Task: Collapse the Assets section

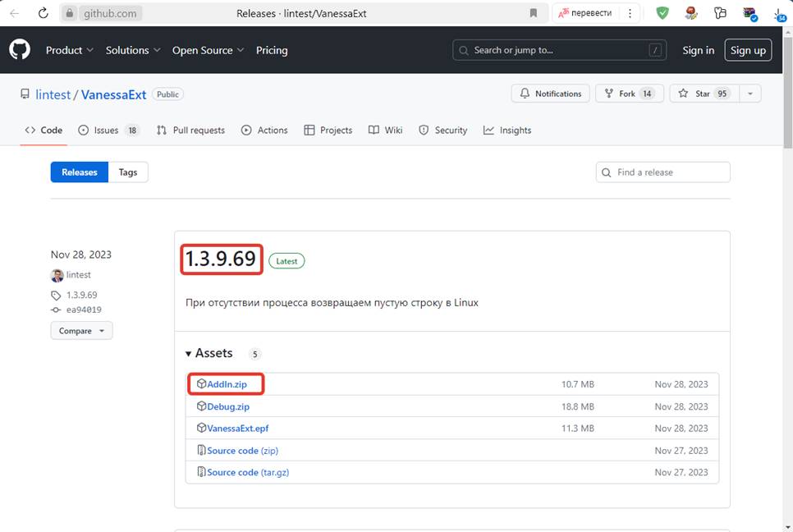Action: coord(189,354)
